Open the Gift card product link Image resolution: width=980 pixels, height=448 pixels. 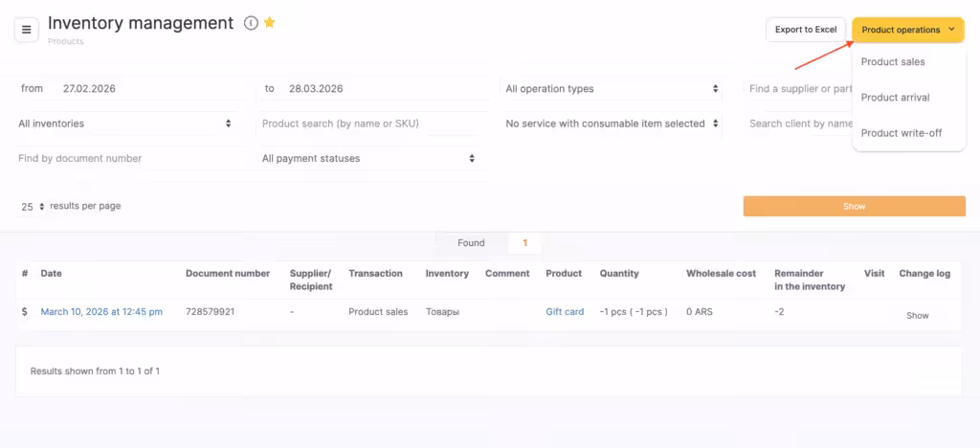point(565,312)
